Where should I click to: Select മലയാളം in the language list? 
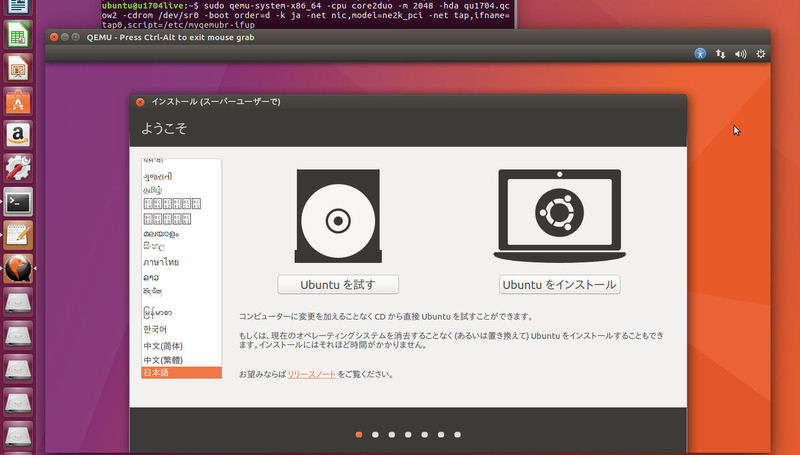161,234
